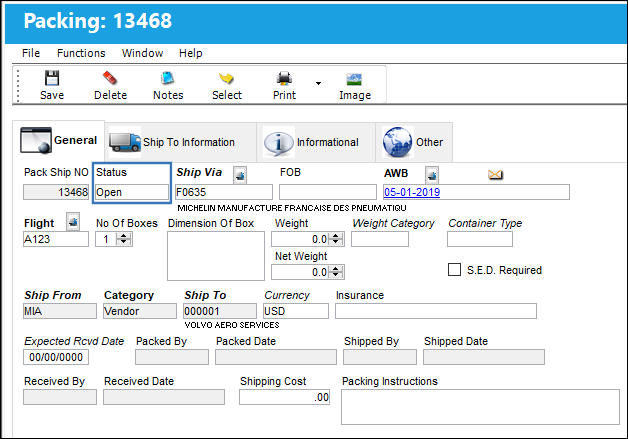Click the Packed By field
The image size is (628, 439).
[172, 357]
